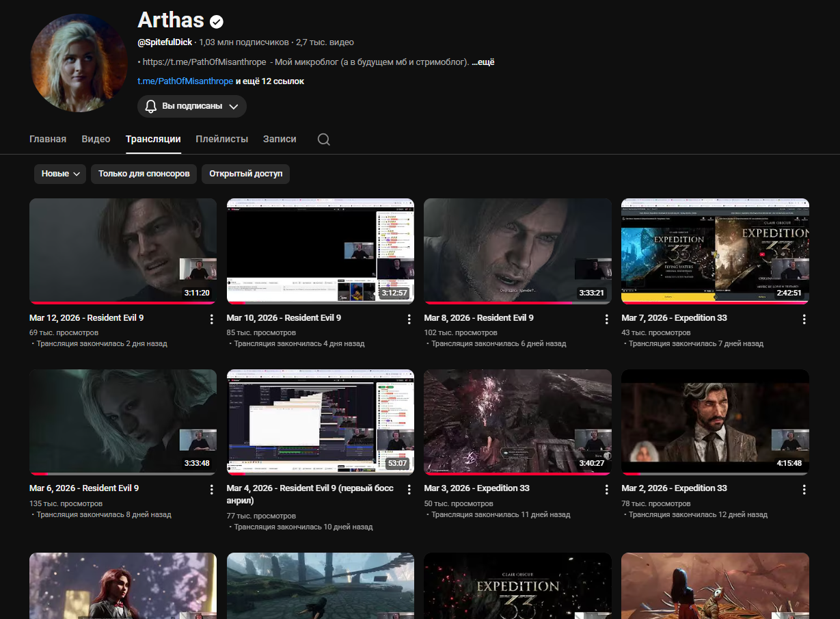Expand the 'Вы подписаны' subscription dropdown chevron
The image size is (840, 619).
[233, 107]
